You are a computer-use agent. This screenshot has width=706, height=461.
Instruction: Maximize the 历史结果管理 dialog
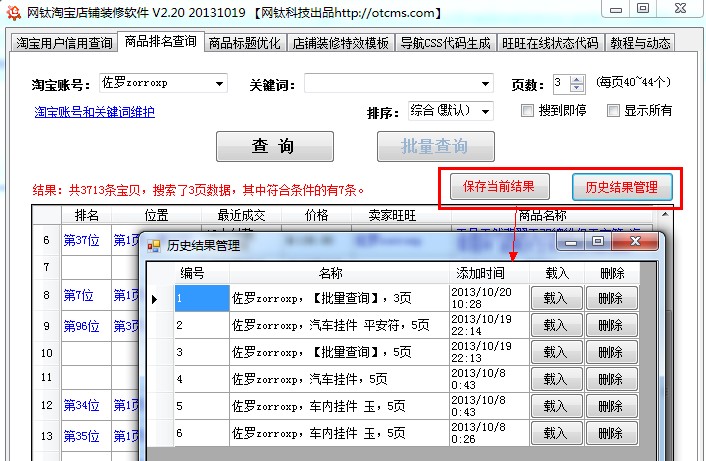pos(598,242)
